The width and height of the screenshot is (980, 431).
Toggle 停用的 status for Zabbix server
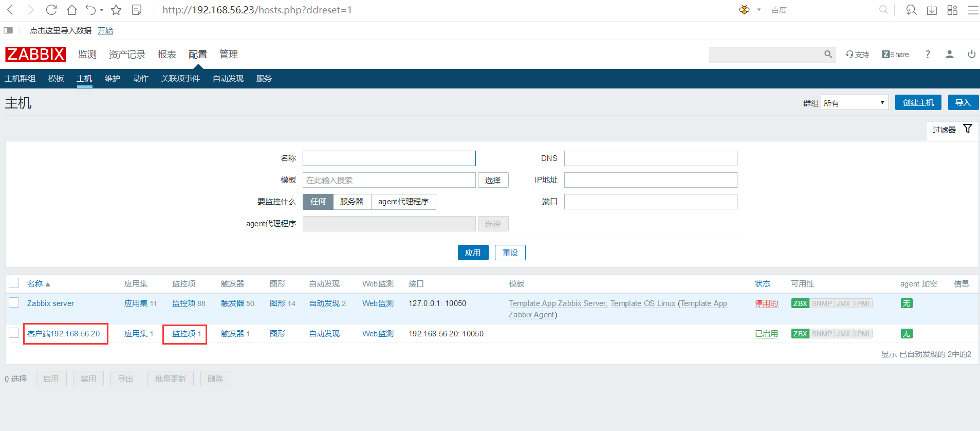[x=766, y=303]
